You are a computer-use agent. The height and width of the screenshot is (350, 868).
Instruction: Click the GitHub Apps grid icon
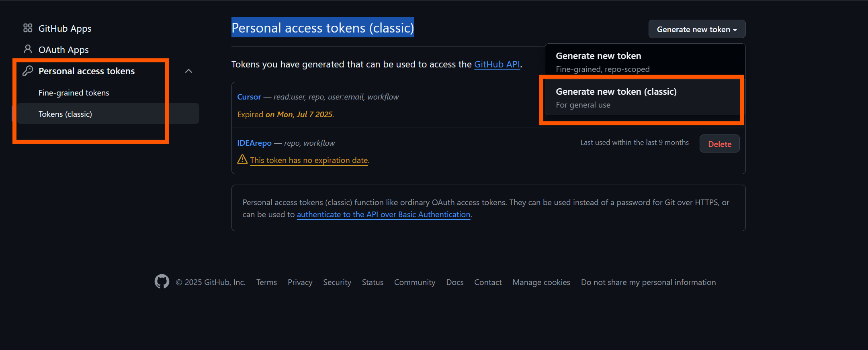(x=28, y=28)
